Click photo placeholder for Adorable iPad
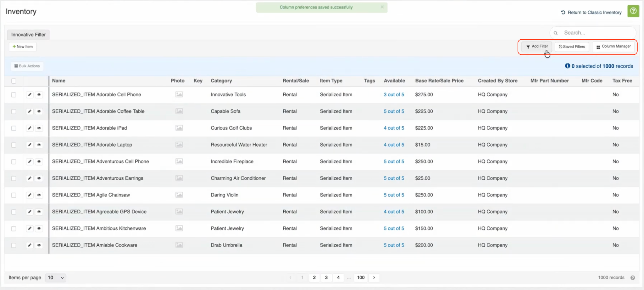 179,128
